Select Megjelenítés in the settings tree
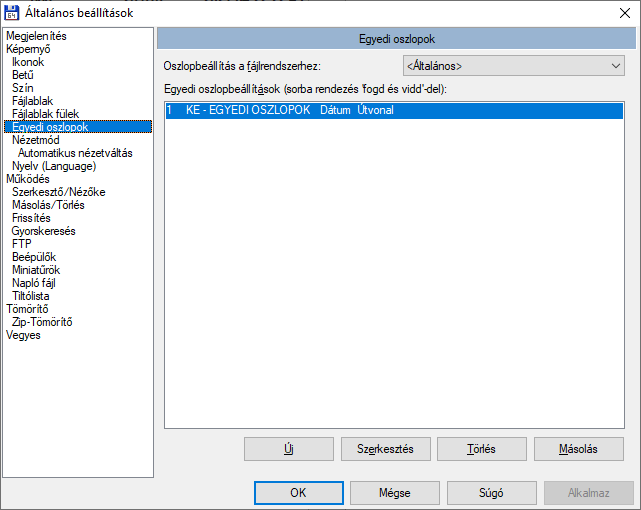The height and width of the screenshot is (510, 641). click(36, 36)
